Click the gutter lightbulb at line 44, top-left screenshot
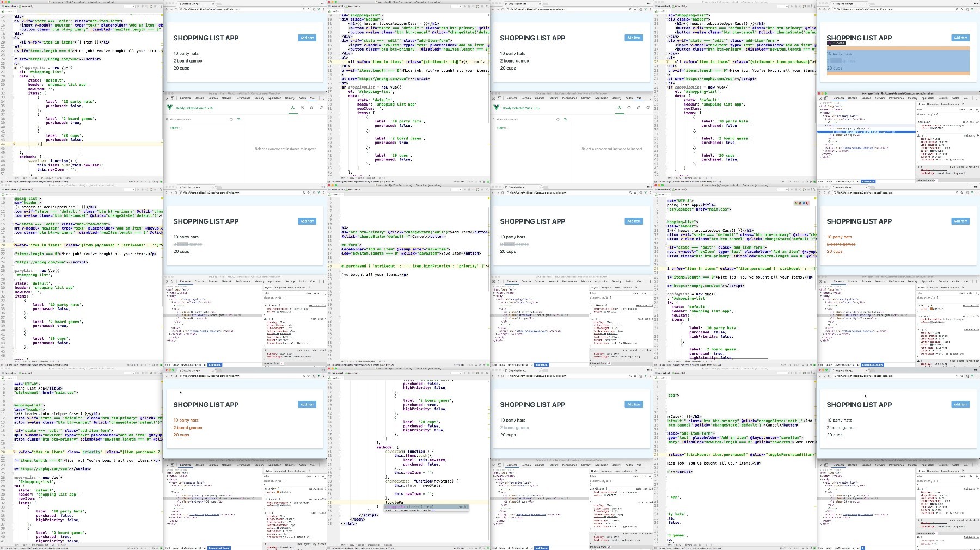The width and height of the screenshot is (980, 550). point(14,144)
